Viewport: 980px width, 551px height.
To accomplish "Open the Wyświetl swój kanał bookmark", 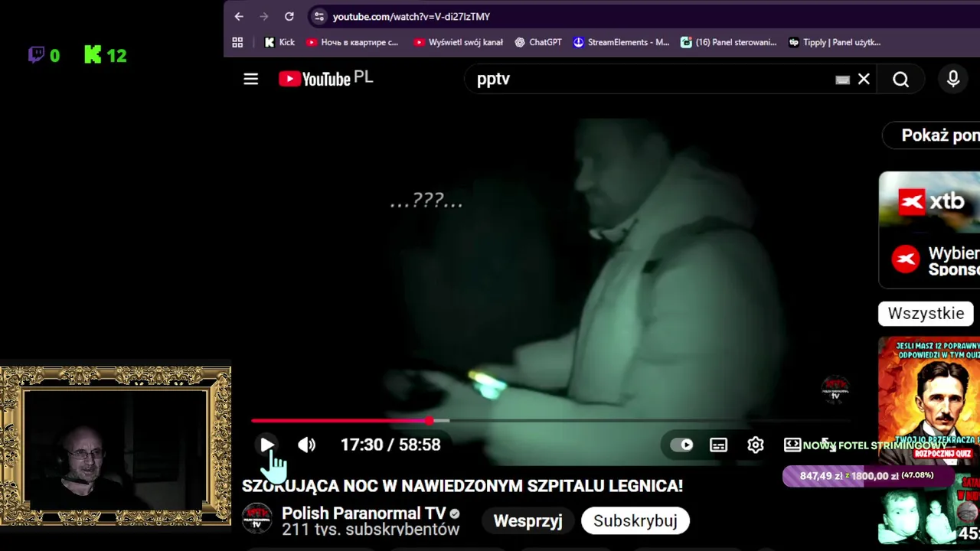I will pos(458,42).
